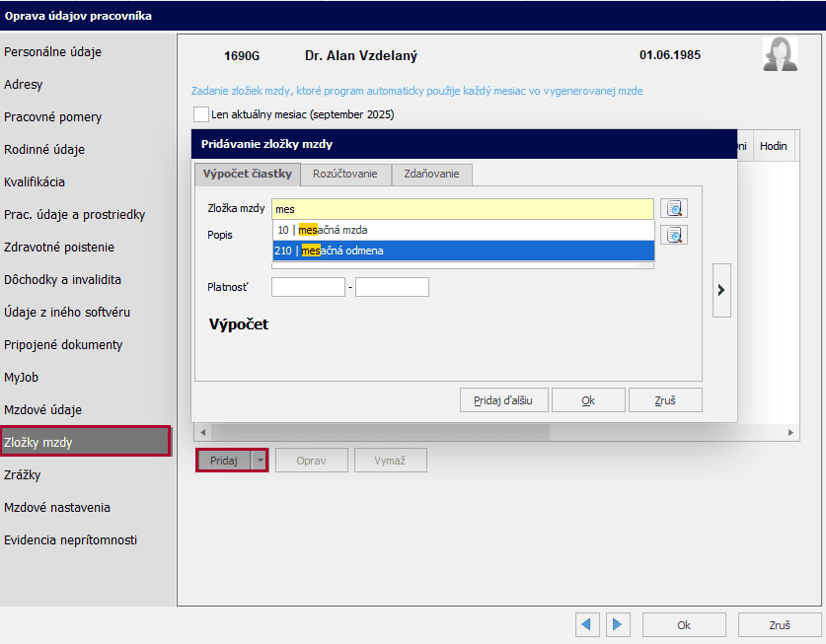Go to next employee with right arrow
Viewport: 826px width, 644px height.
coord(618,624)
